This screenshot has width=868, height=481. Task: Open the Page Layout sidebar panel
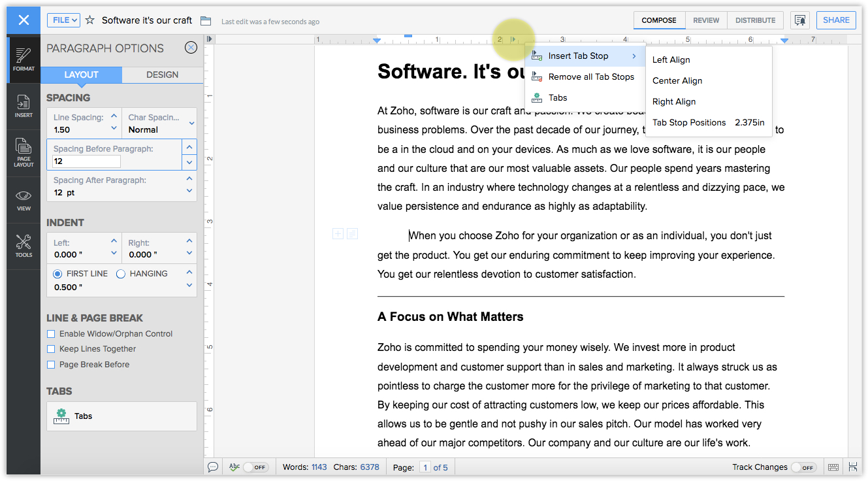click(24, 151)
